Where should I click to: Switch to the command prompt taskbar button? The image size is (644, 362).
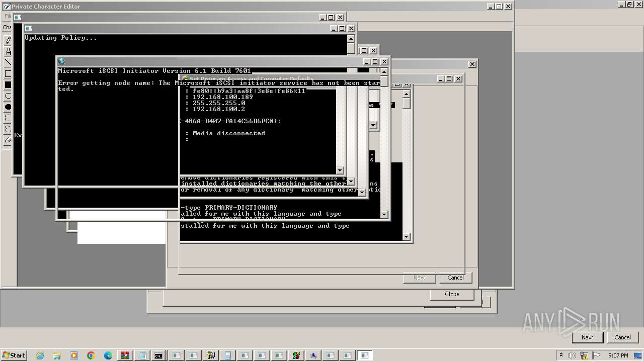coord(158,355)
